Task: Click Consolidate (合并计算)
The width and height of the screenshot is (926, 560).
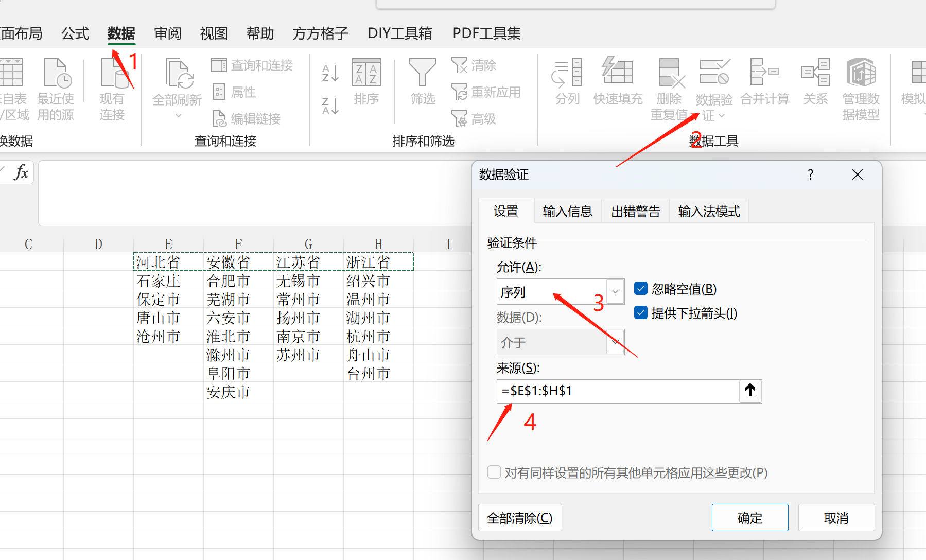Action: (765, 81)
